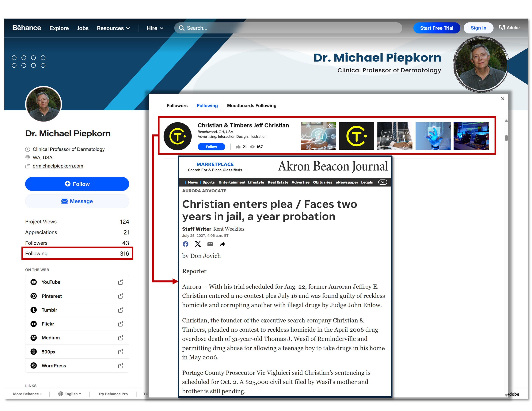The image size is (532, 411).
Task: Expand the Resources dropdown
Action: (113, 28)
